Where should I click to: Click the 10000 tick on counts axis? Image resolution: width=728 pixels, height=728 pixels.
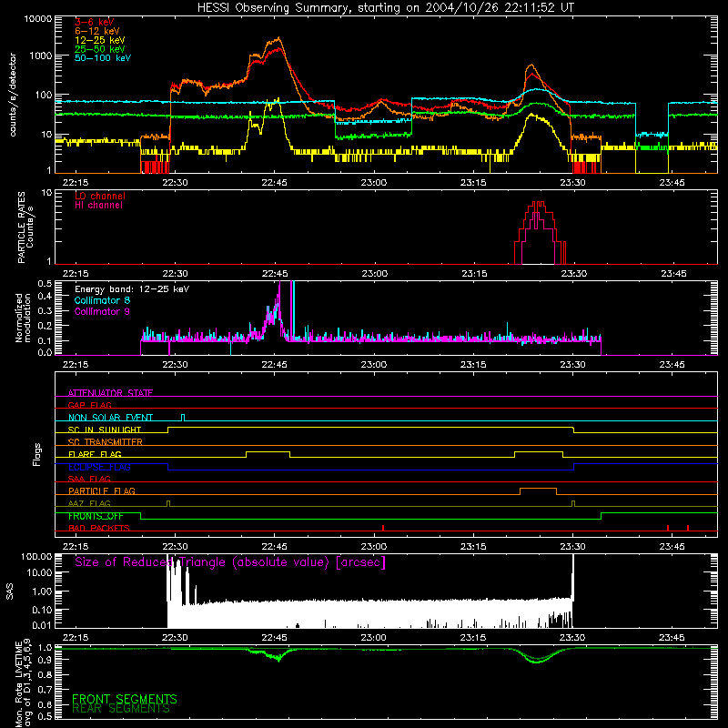37,18
